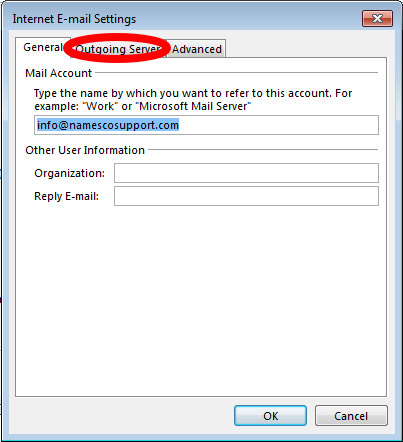Click the Other User Information heading
Image resolution: width=403 pixels, height=442 pixels.
pos(85,150)
